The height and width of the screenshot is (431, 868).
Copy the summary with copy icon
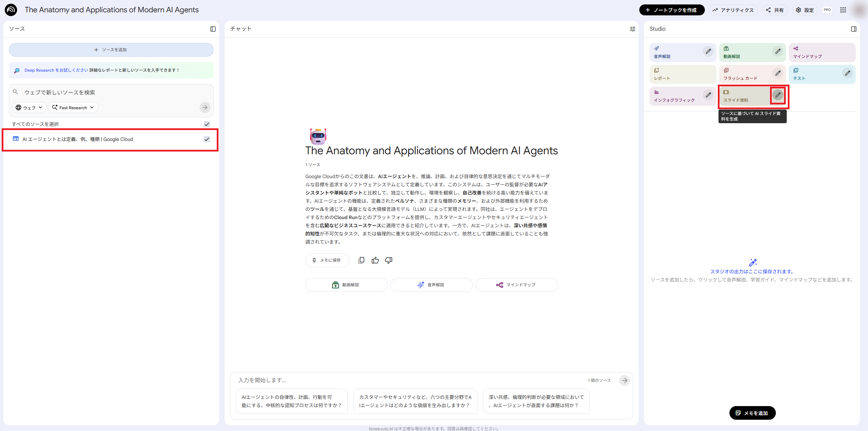361,260
